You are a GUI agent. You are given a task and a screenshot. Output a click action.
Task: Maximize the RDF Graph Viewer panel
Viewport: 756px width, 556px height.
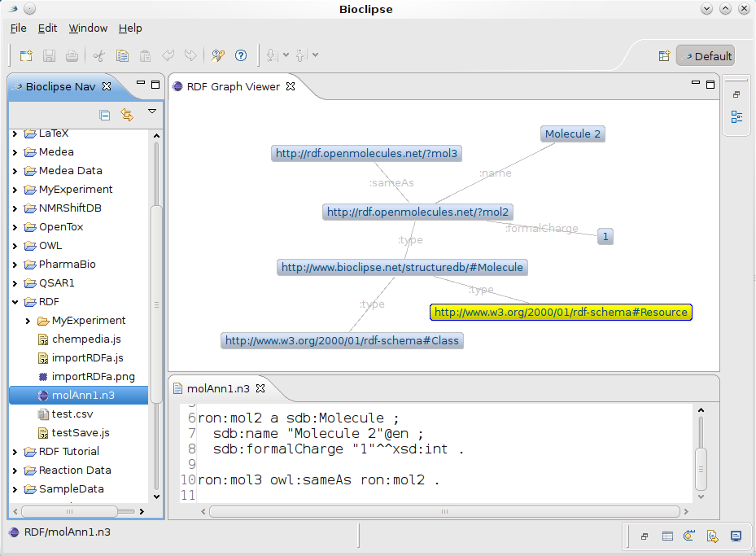click(710, 85)
